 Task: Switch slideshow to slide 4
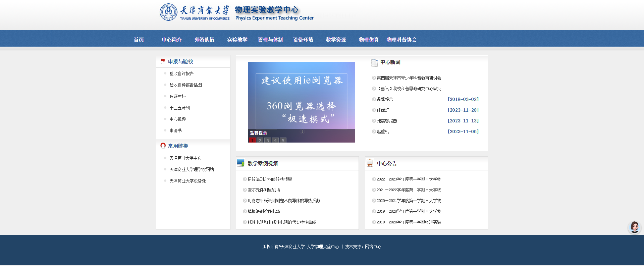click(x=275, y=140)
